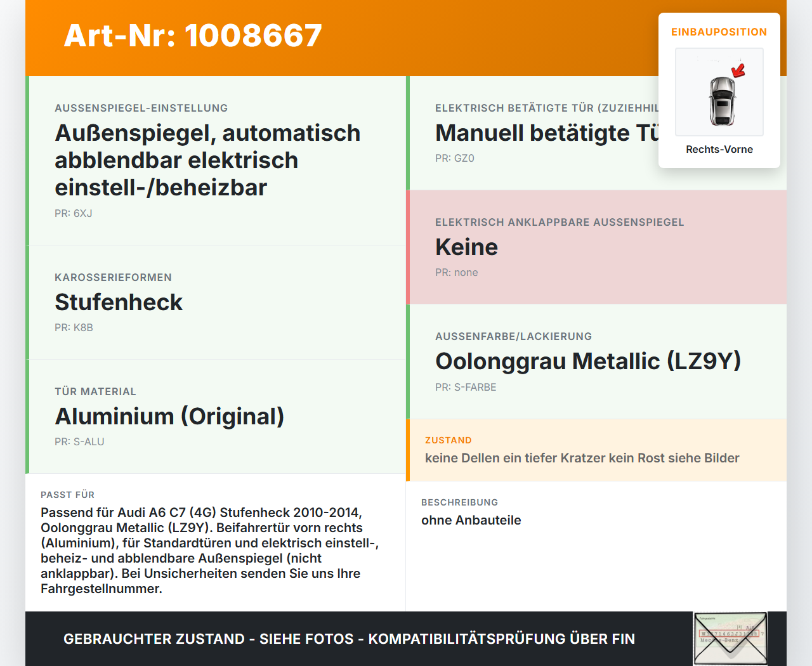Open the Fahrgestellnummer envelope icon
Screen dimensions: 812x666
click(730, 638)
